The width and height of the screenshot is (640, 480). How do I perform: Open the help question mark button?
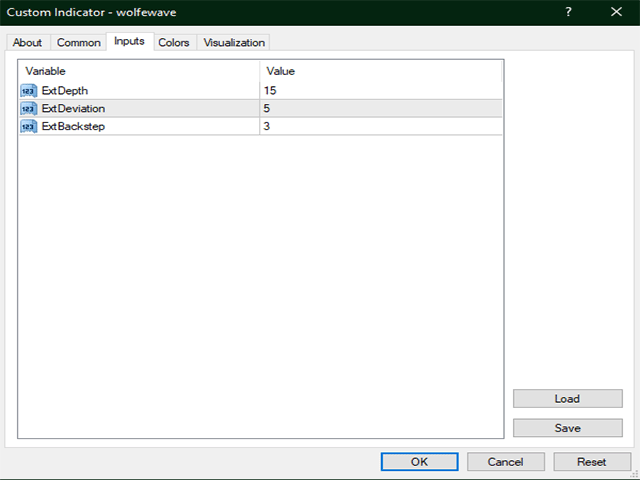click(569, 12)
